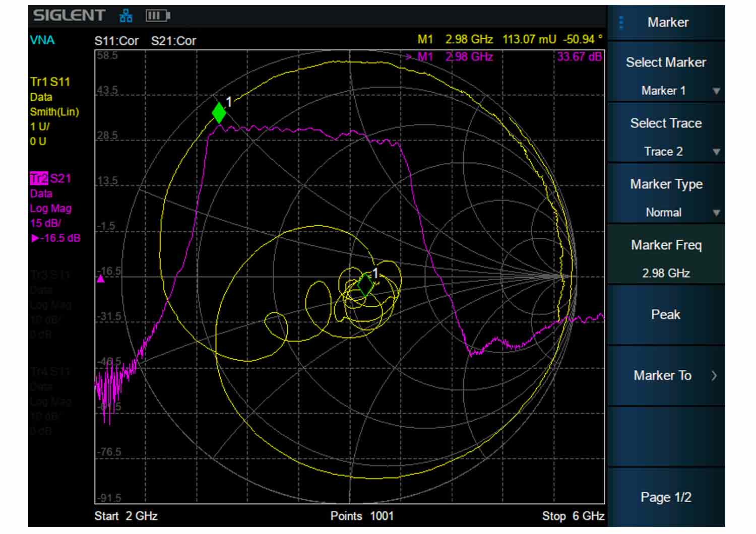Open the Marker To submenu
This screenshot has width=756, height=534.
click(666, 376)
